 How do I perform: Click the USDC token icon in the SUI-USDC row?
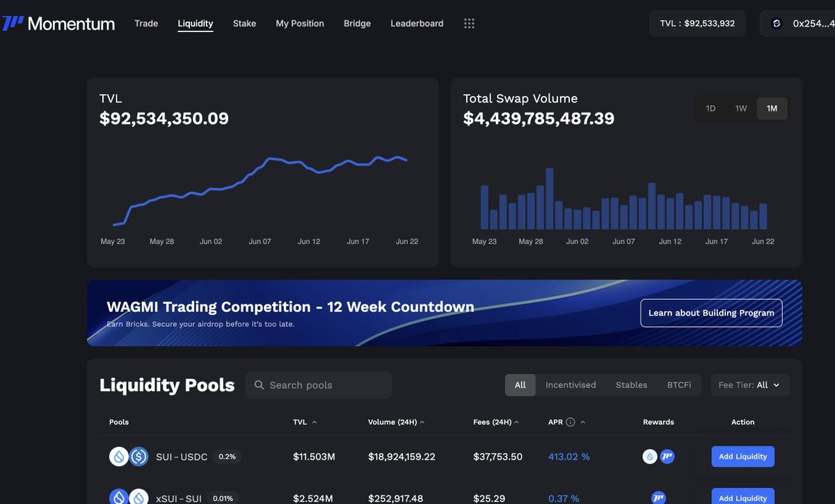click(139, 457)
